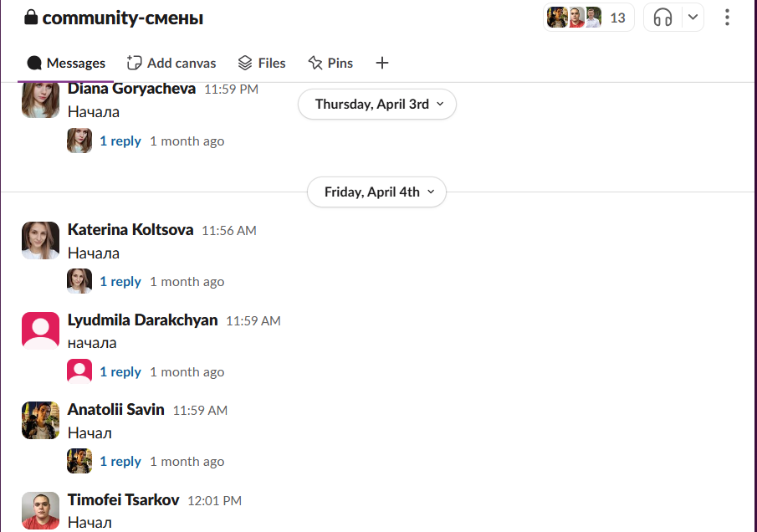Open the three-dot channel options menu
757x532 pixels.
coord(727,18)
